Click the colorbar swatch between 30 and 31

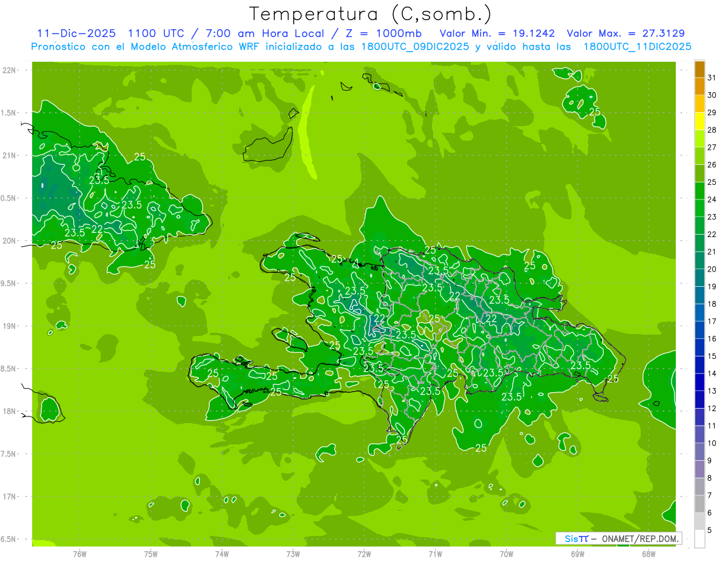(699, 87)
